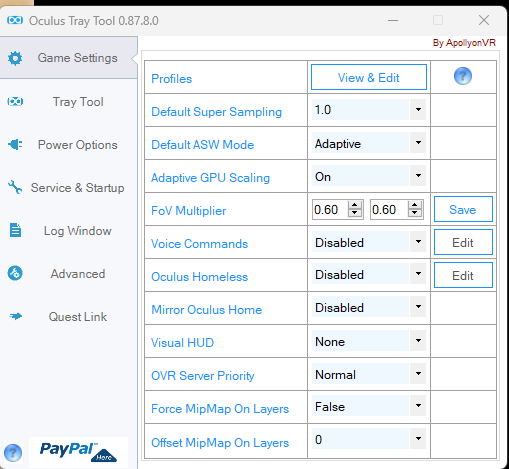The height and width of the screenshot is (469, 509).
Task: Click the View & Edit profiles button
Action: [369, 77]
